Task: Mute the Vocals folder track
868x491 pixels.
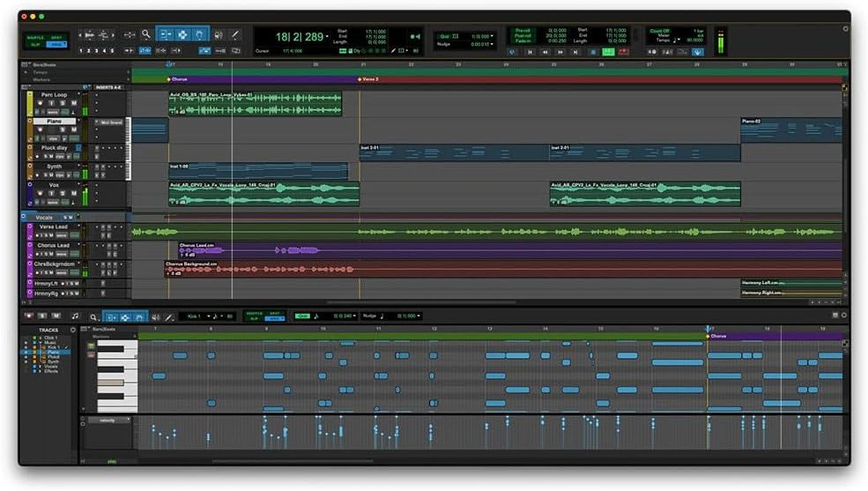Action: [x=71, y=217]
